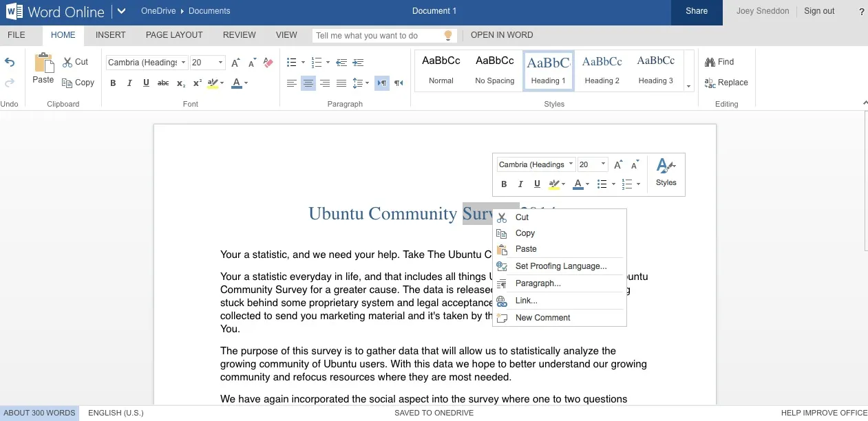Switch to the INSERT ribbon tab
The width and height of the screenshot is (868, 421).
click(x=109, y=34)
